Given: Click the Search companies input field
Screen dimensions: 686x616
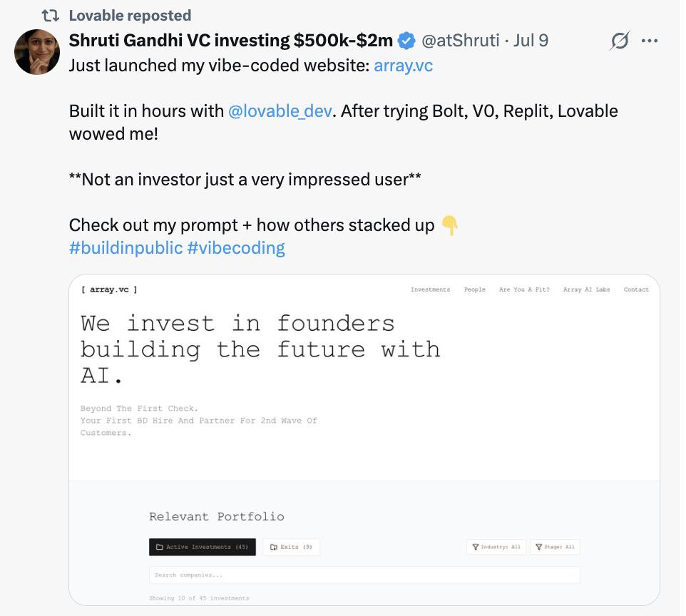Looking at the screenshot, I should (364, 575).
